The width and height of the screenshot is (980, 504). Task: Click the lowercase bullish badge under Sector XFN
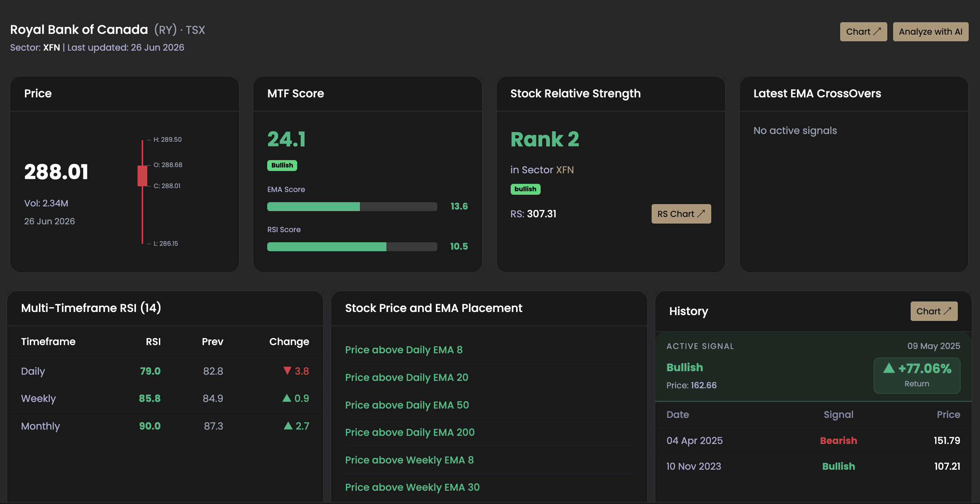pos(525,189)
